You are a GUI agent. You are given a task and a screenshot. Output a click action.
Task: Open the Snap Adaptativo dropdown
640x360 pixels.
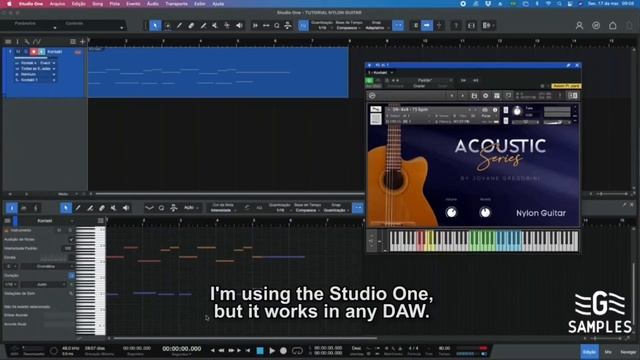click(x=376, y=28)
